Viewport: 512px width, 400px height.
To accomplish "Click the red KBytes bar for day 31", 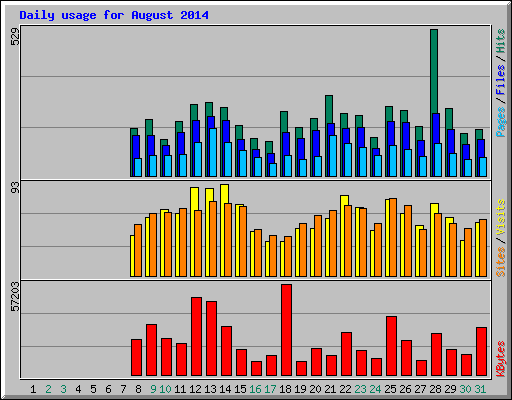I will pos(481,352).
